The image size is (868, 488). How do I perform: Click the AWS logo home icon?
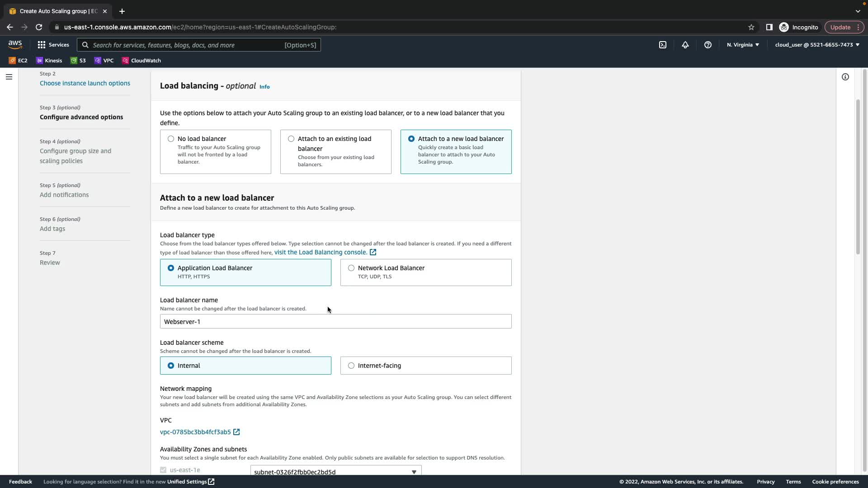tap(15, 44)
